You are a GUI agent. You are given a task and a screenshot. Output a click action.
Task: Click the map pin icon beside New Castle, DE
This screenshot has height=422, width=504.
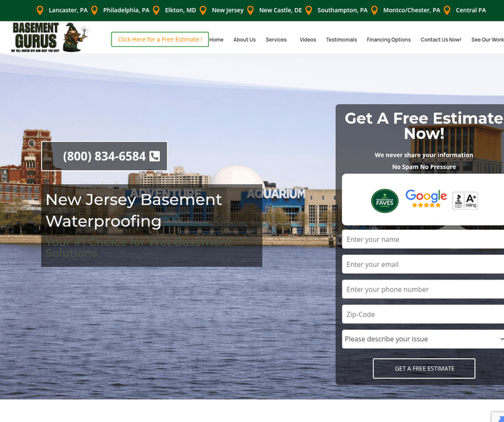tap(251, 10)
